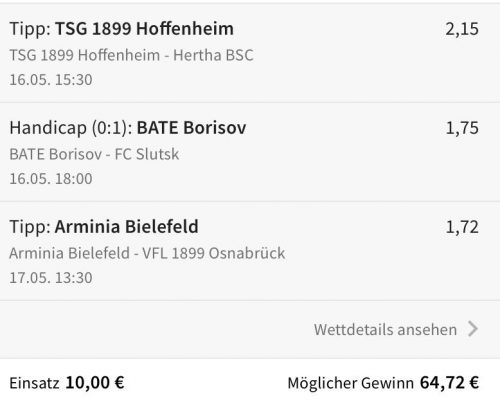This screenshot has width=500, height=400.
Task: Select the 16.05. 15:30 kickoff time
Action: pyautogui.click(x=51, y=80)
